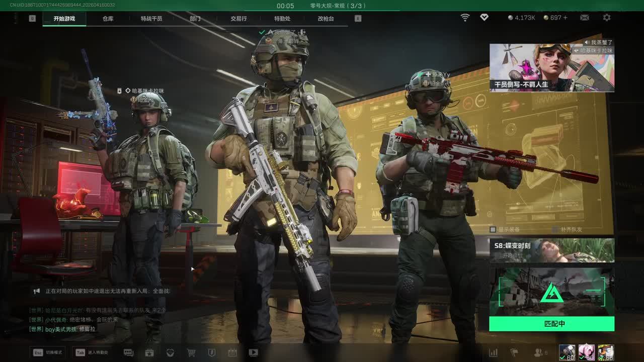
Task: Open the calendar events icon
Action: click(x=232, y=352)
